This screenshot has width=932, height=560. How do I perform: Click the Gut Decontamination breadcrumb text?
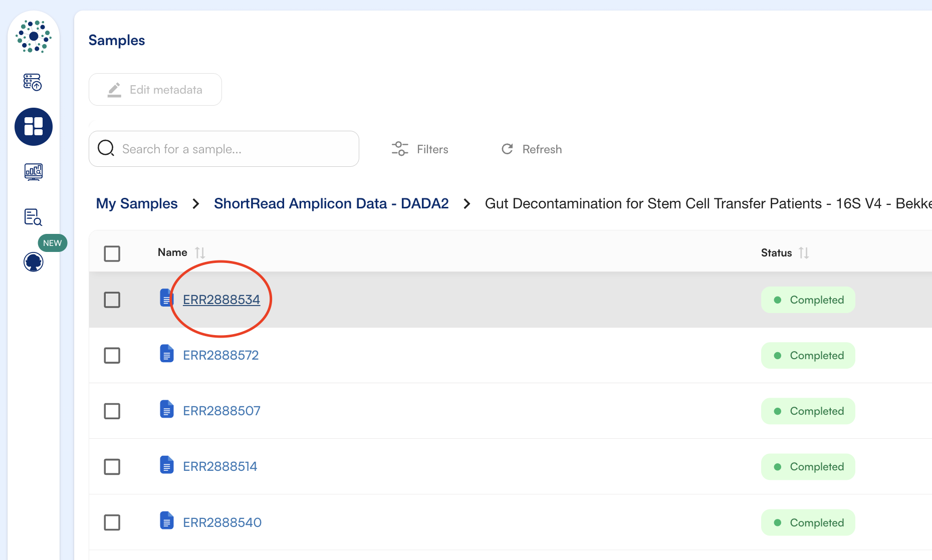coord(708,203)
